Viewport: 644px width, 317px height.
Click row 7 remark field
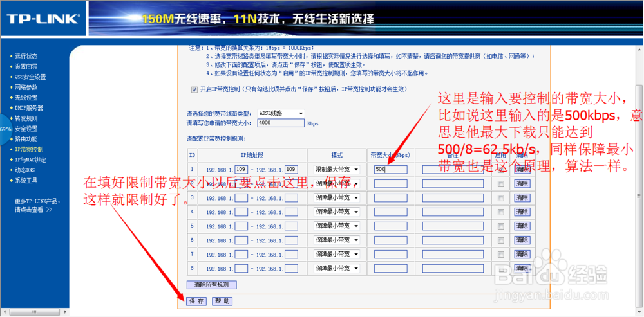click(x=453, y=254)
